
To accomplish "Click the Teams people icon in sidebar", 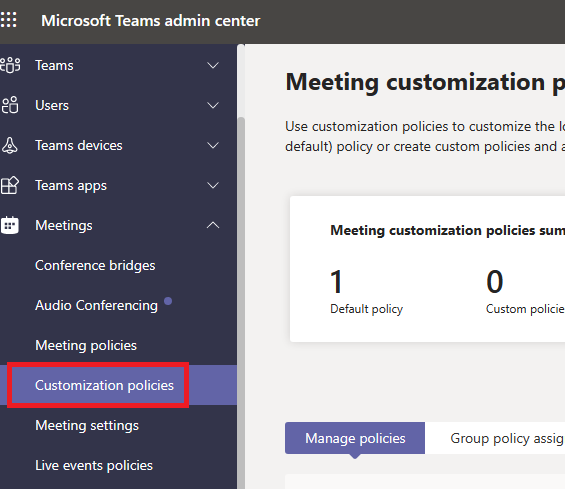I will 10,65.
